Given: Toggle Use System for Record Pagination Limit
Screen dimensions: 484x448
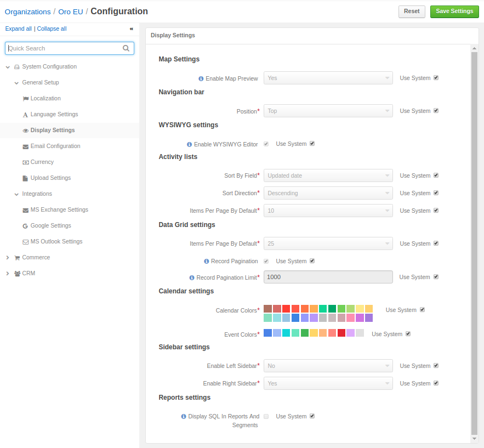Looking at the screenshot, I should [436, 277].
